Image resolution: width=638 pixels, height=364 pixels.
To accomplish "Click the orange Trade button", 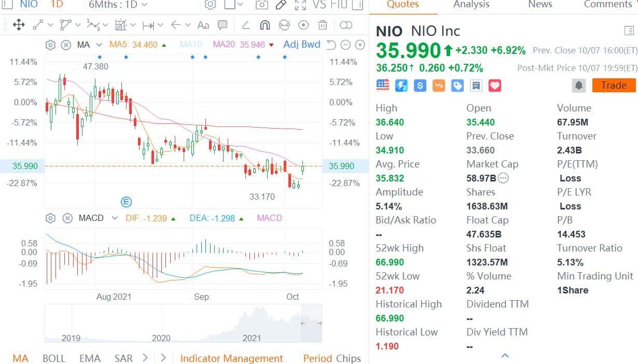I will point(614,86).
